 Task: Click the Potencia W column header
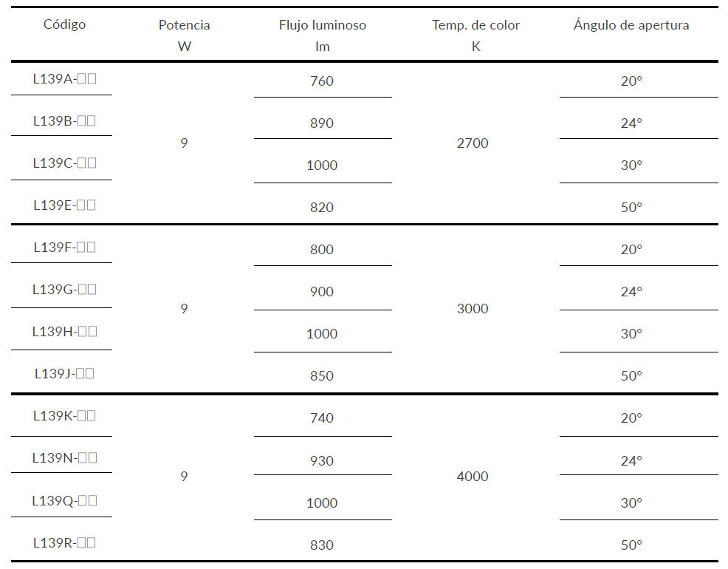184,35
